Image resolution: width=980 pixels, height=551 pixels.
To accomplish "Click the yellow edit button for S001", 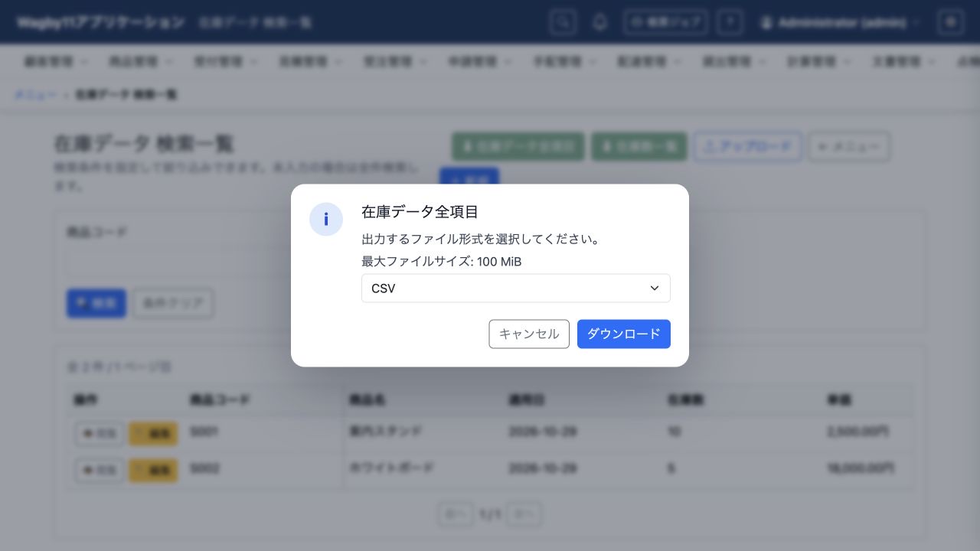I will tap(153, 433).
